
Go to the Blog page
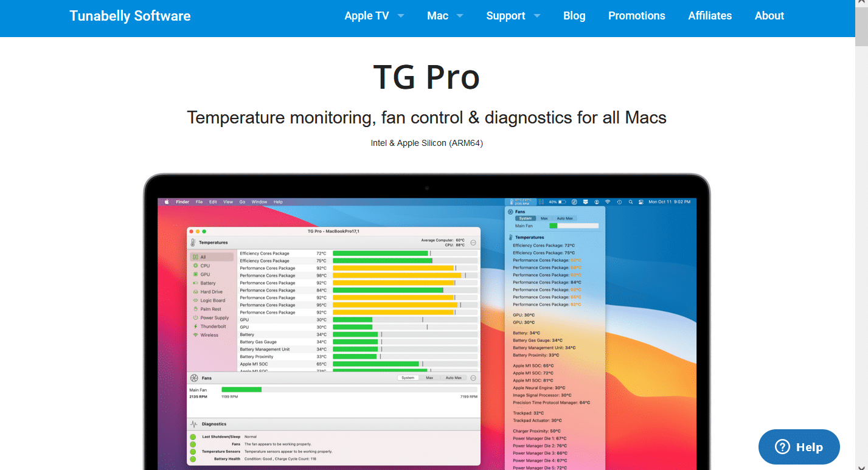[x=574, y=16]
